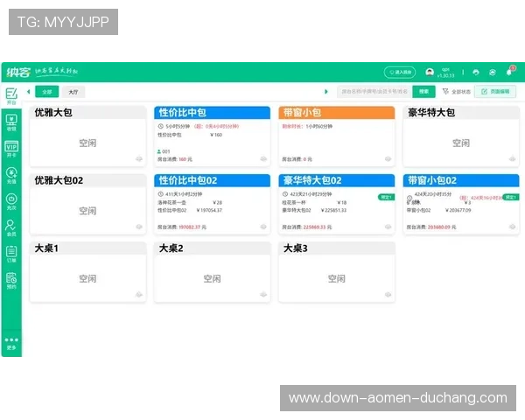Screen dimensions: 525x420
Task: Open the notification bell with red badge
Action: pos(509,72)
